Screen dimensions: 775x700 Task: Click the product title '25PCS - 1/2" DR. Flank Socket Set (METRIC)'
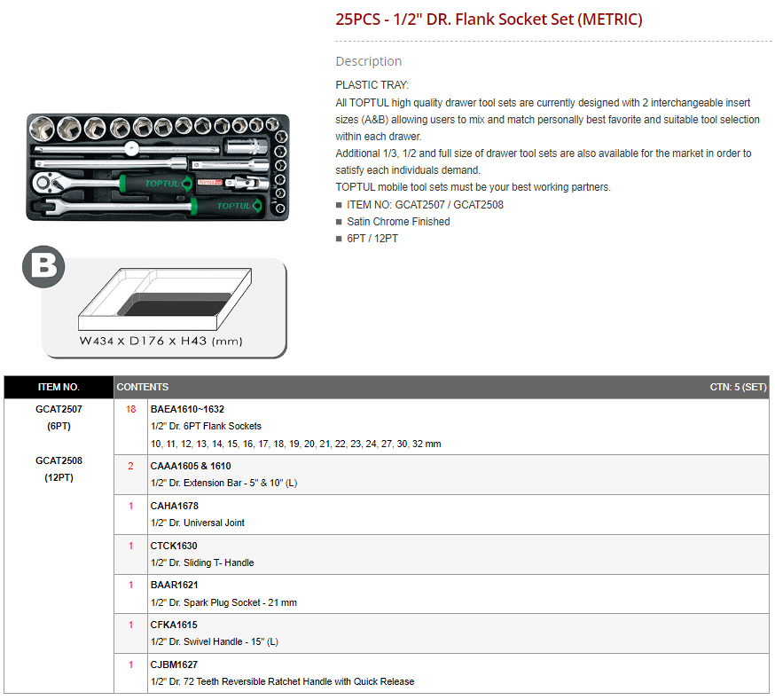tap(489, 20)
